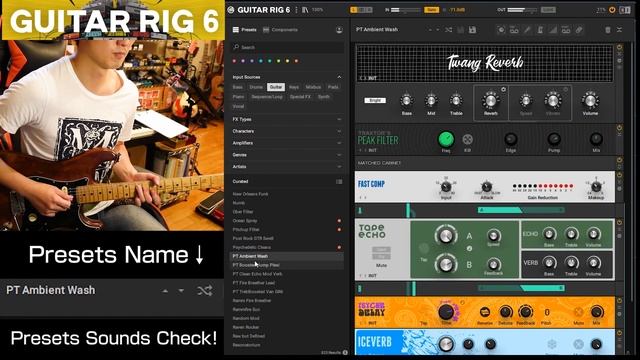Expand the Amplifiers section
640x360 pixels.
coord(339,143)
